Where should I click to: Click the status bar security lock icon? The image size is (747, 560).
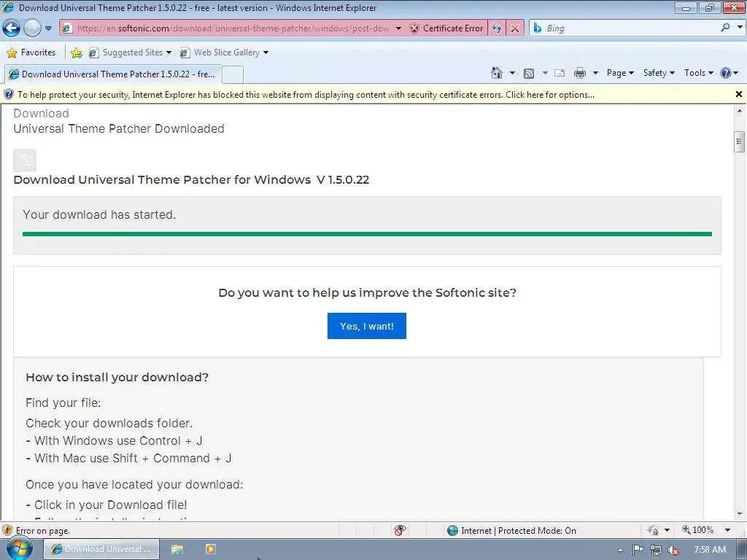(653, 530)
